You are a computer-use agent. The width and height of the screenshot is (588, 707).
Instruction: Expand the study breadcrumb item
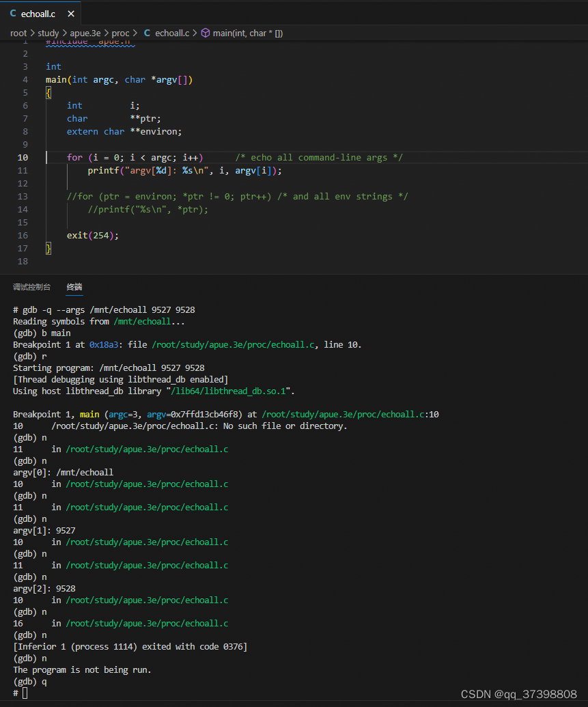point(48,33)
